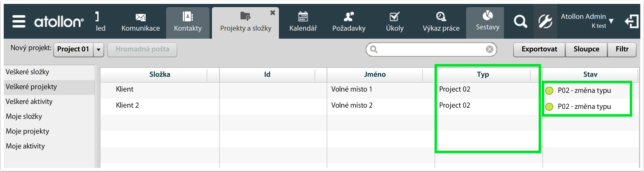The image size is (644, 172).
Task: Close the Projekty a složky tab
Action: 273,13
